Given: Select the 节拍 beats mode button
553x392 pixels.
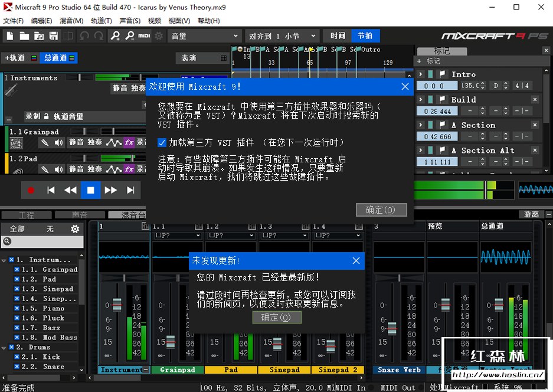Looking at the screenshot, I should coord(365,35).
